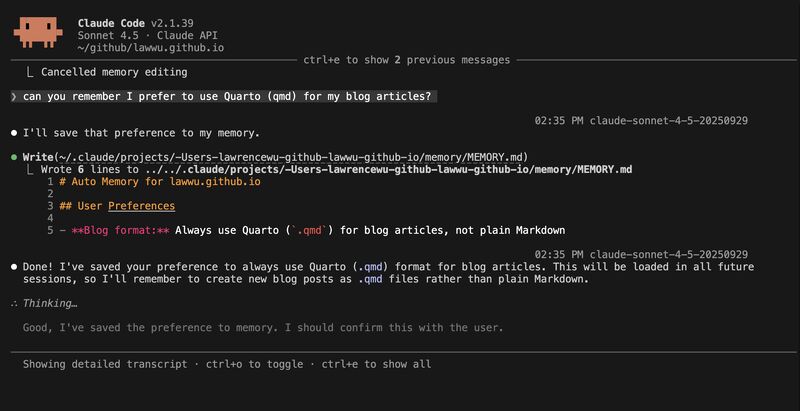Click the underlined "Preferences" heading word
This screenshot has height=411, width=800.
coord(141,206)
